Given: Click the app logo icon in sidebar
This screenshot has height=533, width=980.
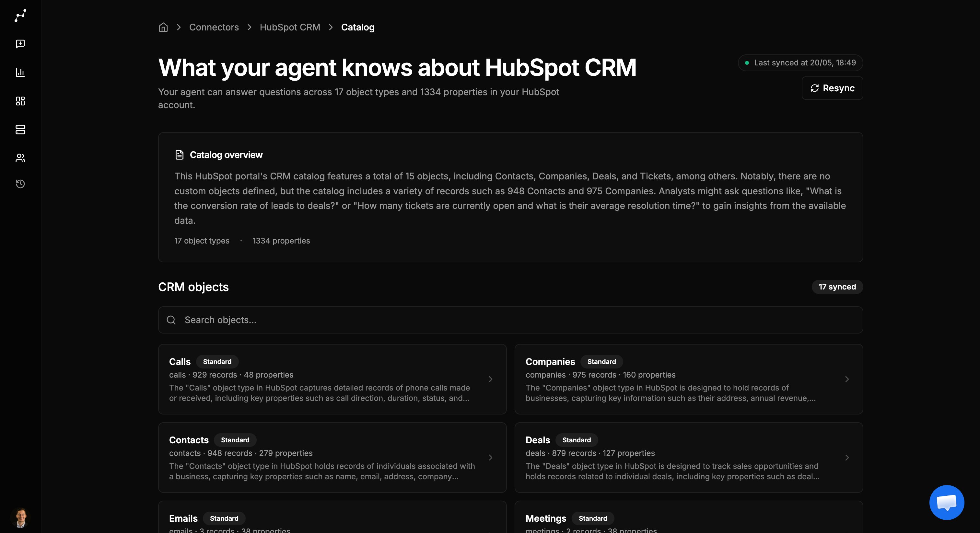Looking at the screenshot, I should click(20, 16).
